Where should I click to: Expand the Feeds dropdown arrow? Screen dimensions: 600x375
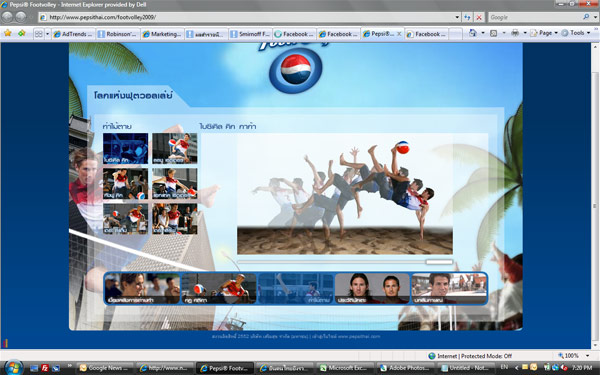point(504,33)
